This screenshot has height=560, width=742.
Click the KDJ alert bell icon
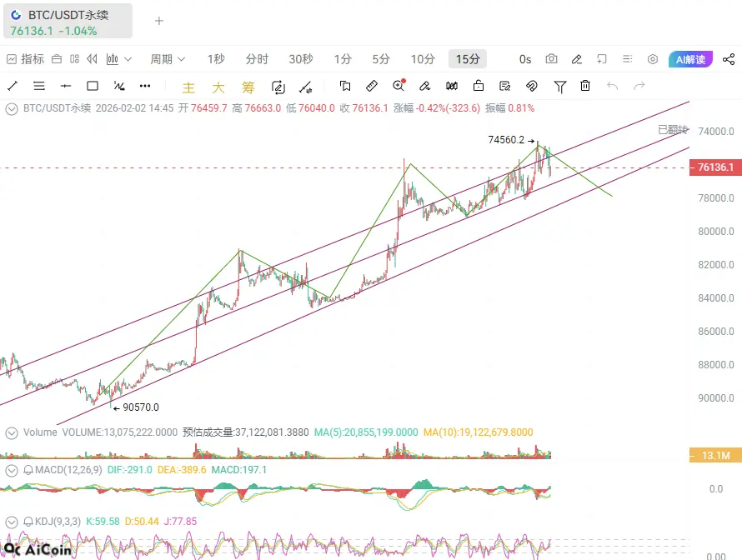(28, 522)
